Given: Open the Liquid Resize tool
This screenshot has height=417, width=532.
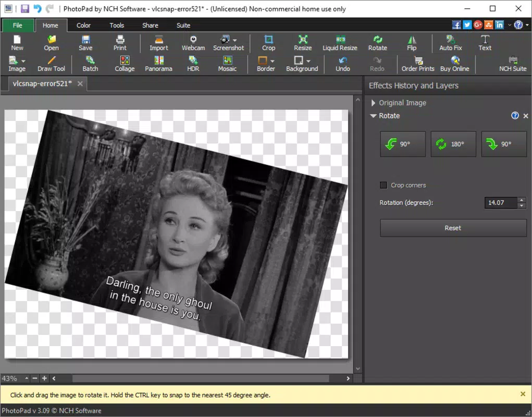Looking at the screenshot, I should pyautogui.click(x=340, y=43).
